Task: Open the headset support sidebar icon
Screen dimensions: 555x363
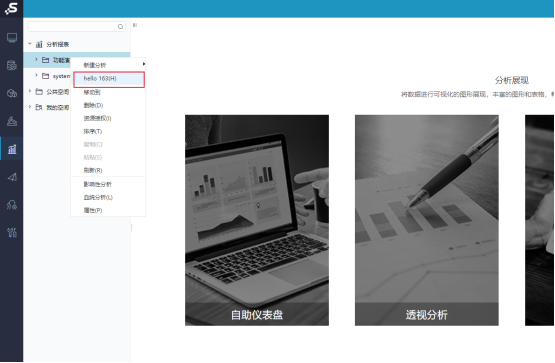Action: (x=12, y=205)
